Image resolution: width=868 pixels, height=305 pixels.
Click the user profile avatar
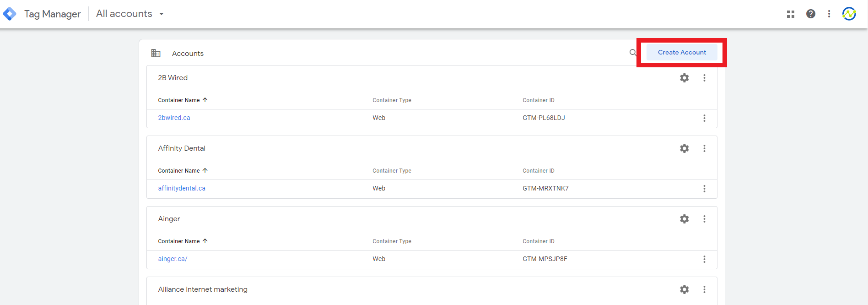pyautogui.click(x=849, y=14)
